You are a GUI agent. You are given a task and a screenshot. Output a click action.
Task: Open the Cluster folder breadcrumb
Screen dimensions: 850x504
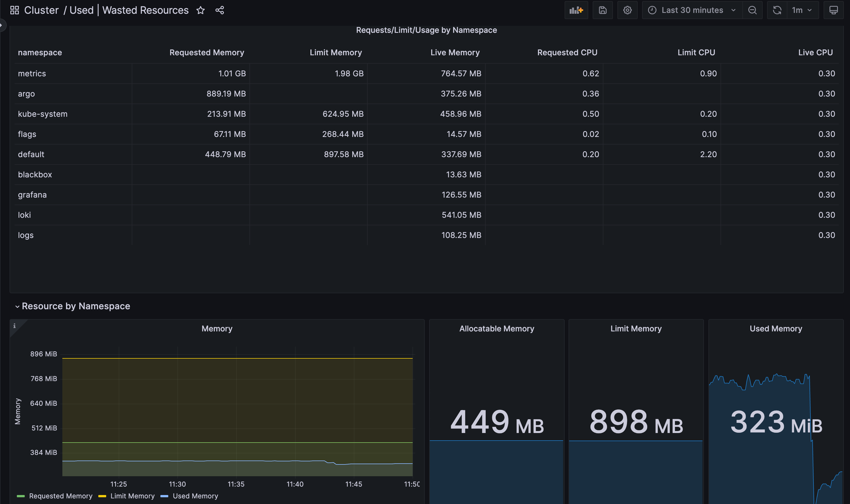tap(42, 10)
